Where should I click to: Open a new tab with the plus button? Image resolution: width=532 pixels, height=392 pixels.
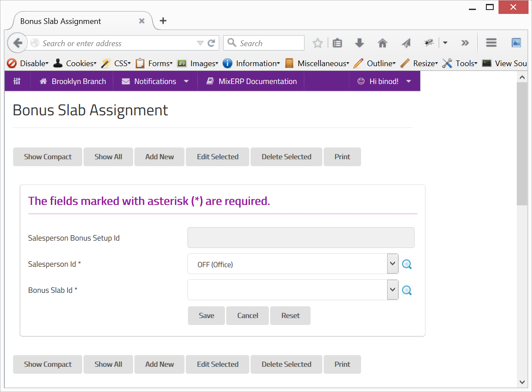click(163, 20)
